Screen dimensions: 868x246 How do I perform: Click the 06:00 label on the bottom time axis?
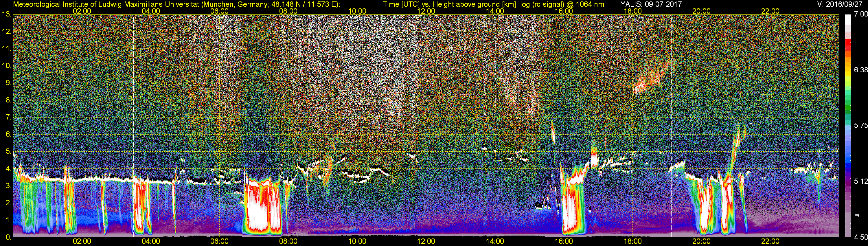(219, 241)
